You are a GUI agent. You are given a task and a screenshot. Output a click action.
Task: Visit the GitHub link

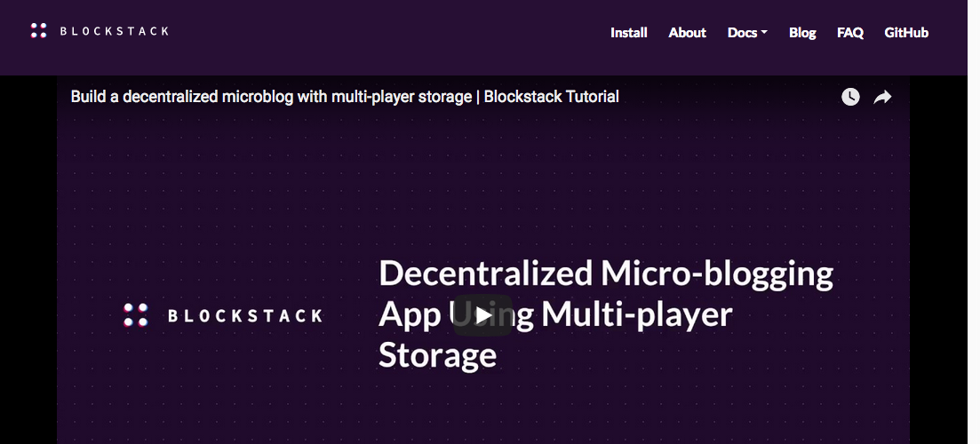tap(906, 33)
